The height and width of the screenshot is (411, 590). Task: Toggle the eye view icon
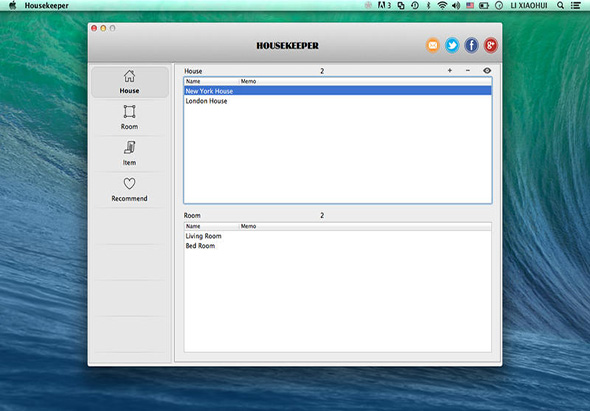487,70
